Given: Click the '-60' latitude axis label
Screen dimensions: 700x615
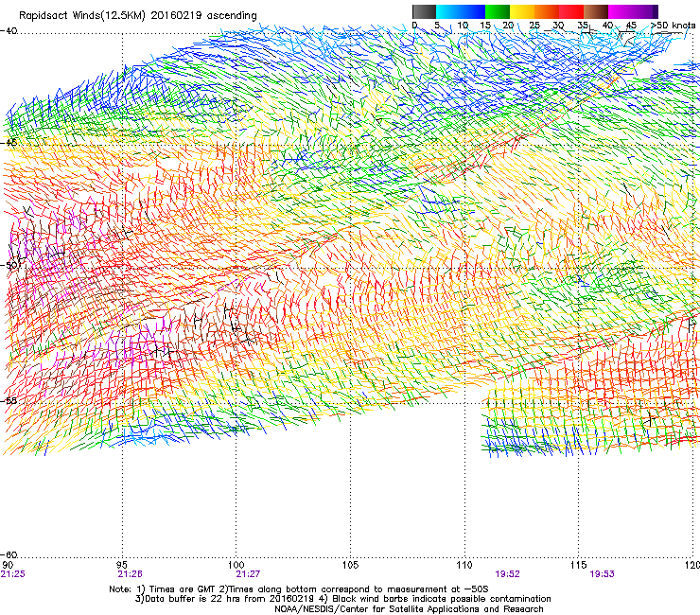Looking at the screenshot, I should (9, 555).
